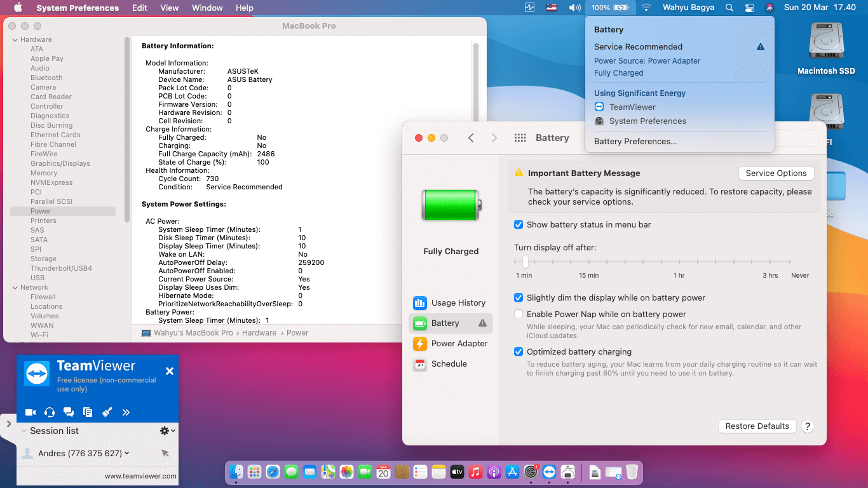Click Wahyu Bagya user menu
The image size is (868, 488).
pyautogui.click(x=688, y=8)
